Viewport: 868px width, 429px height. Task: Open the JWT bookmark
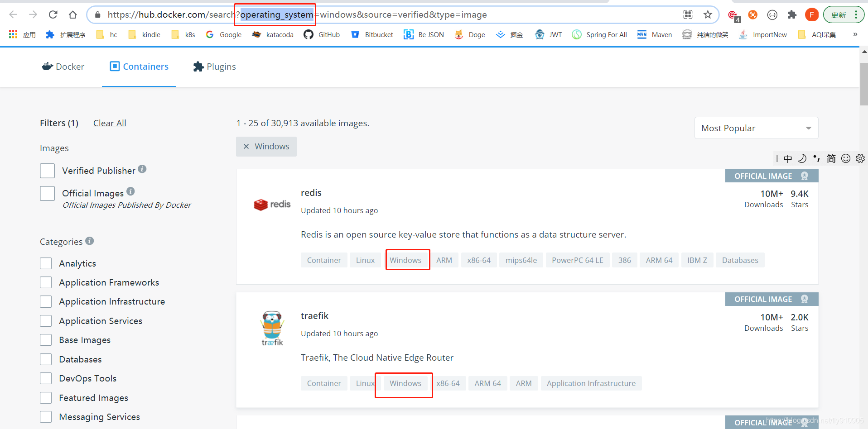click(x=548, y=34)
